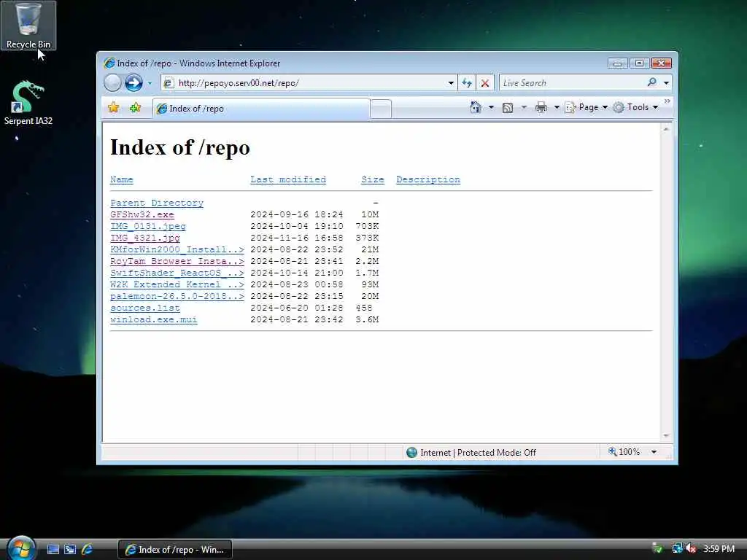Expand the Print options dropdown arrow
The width and height of the screenshot is (747, 560).
pos(557,108)
